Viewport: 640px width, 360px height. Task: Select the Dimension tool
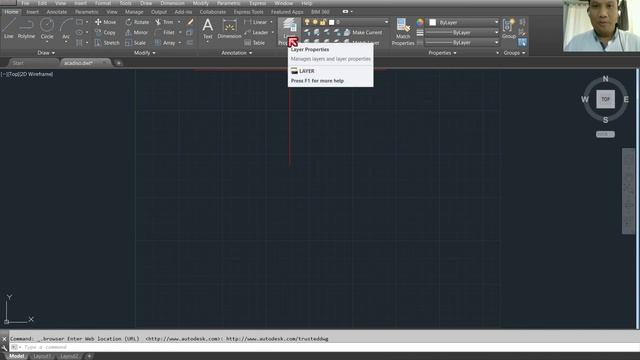tap(229, 29)
